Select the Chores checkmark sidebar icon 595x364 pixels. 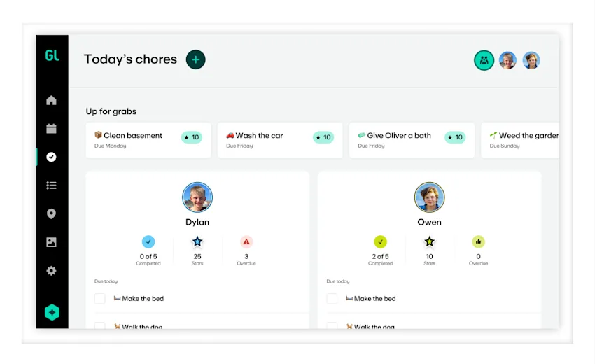(51, 157)
